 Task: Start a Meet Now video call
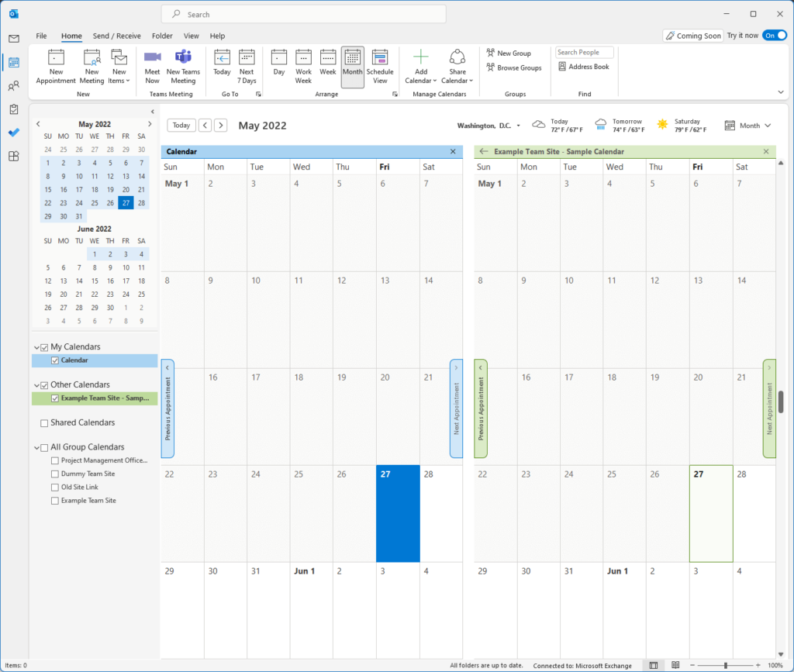click(152, 67)
